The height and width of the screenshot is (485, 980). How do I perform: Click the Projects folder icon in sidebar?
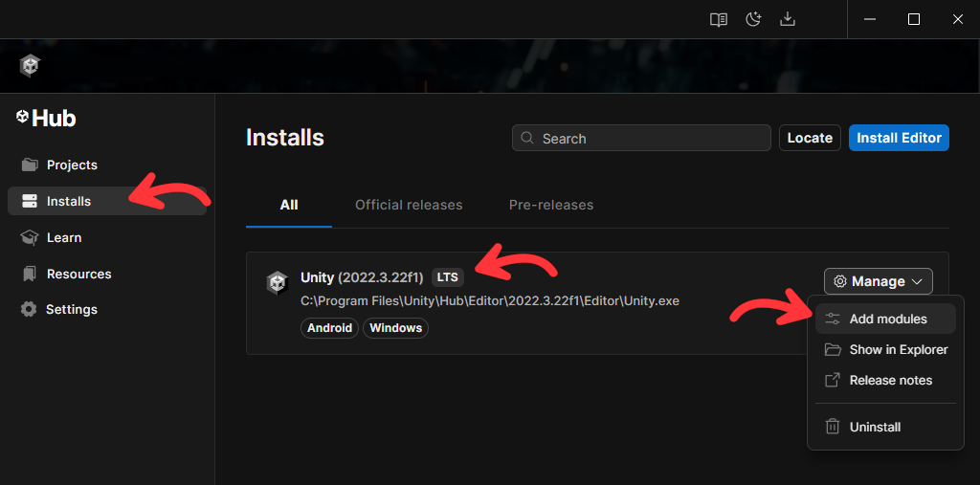tap(30, 165)
